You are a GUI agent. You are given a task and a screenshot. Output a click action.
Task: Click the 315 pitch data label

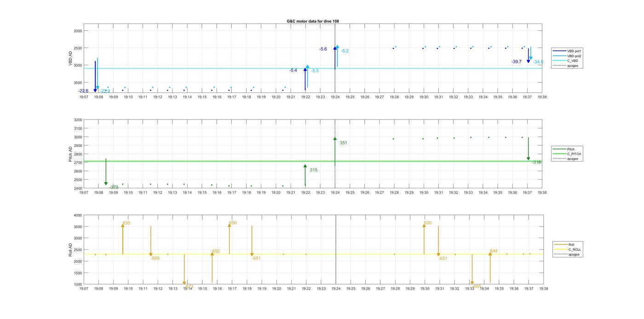coord(313,170)
